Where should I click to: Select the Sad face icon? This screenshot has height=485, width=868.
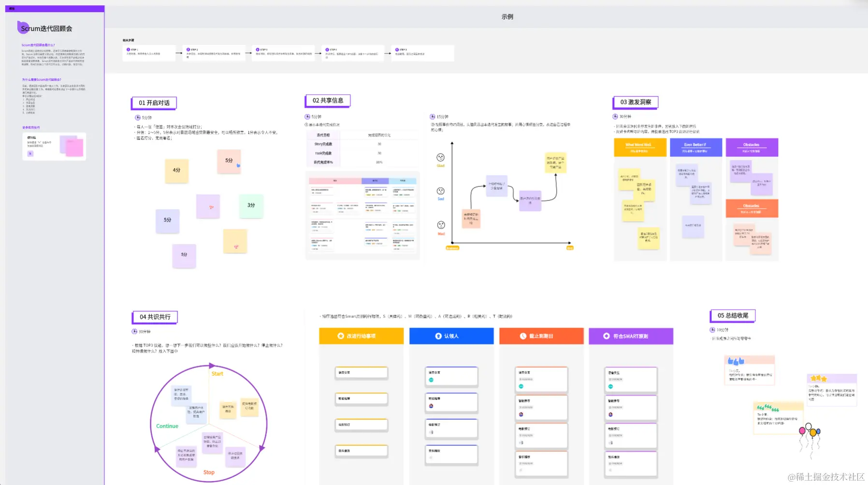[x=440, y=191]
